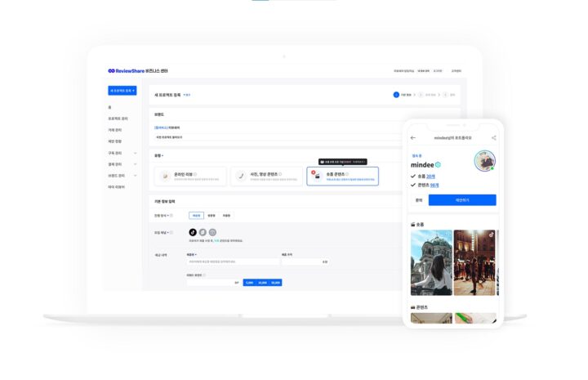This screenshot has height=380, width=588.
Task: Open the 숏폼 20개 count link
Action: click(x=430, y=177)
